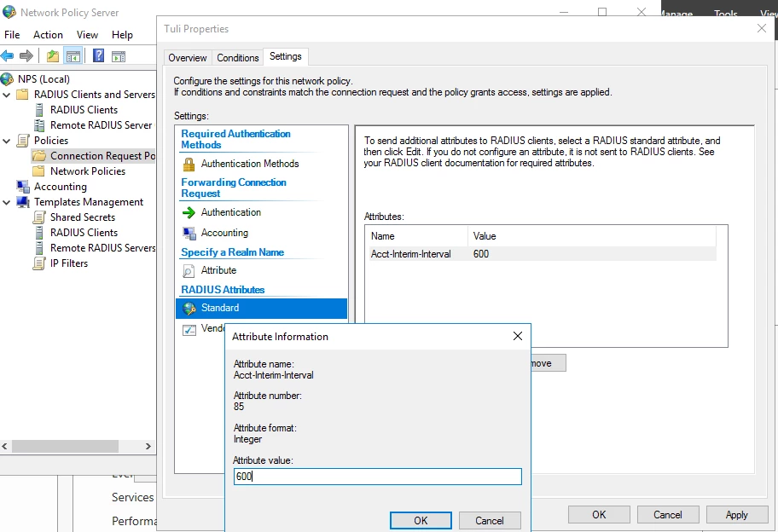Select the Acct-Interim-Interval attribute row

[543, 254]
